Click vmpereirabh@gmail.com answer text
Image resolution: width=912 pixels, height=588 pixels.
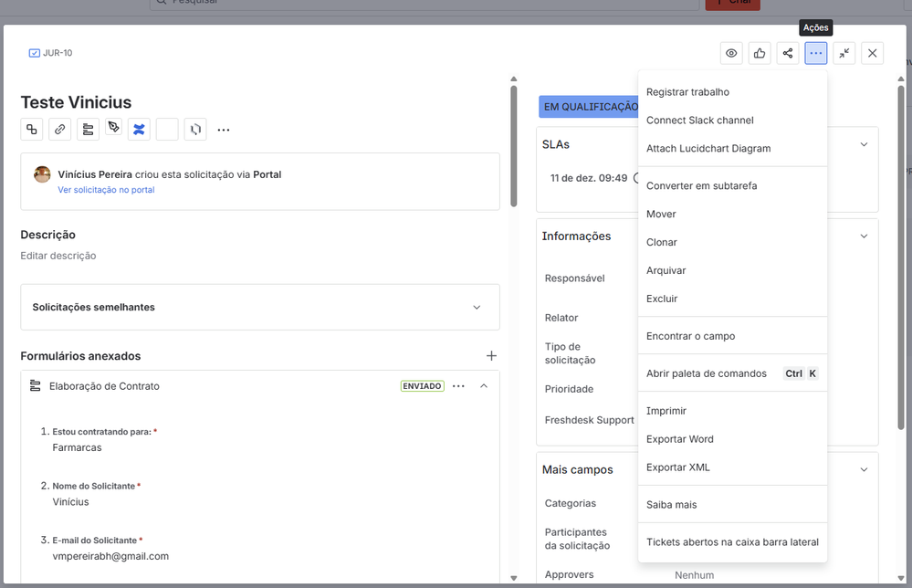(x=110, y=556)
